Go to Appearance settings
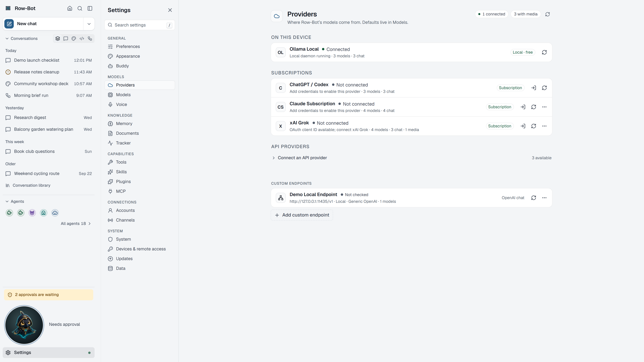This screenshot has width=644, height=362. pyautogui.click(x=140, y=56)
